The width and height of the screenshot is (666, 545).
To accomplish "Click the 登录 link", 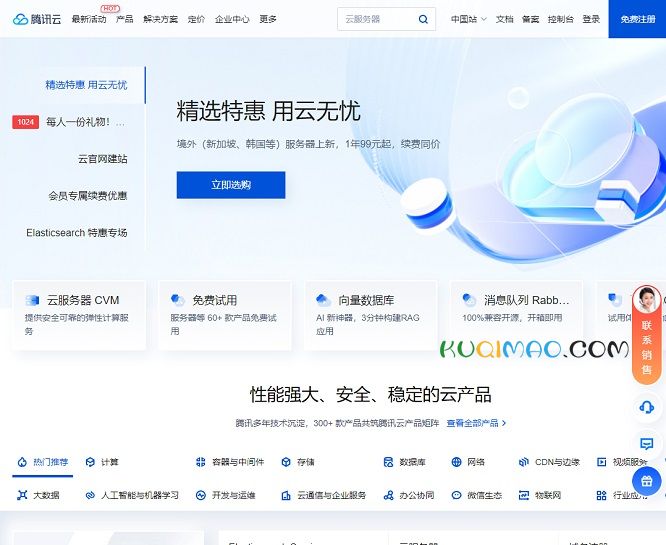I will (591, 19).
